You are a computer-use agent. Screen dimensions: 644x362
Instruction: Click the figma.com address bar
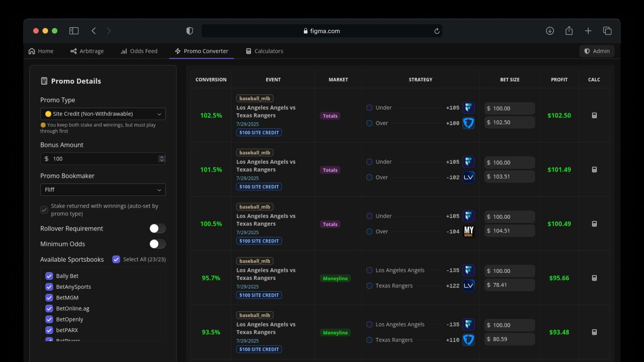coord(322,31)
